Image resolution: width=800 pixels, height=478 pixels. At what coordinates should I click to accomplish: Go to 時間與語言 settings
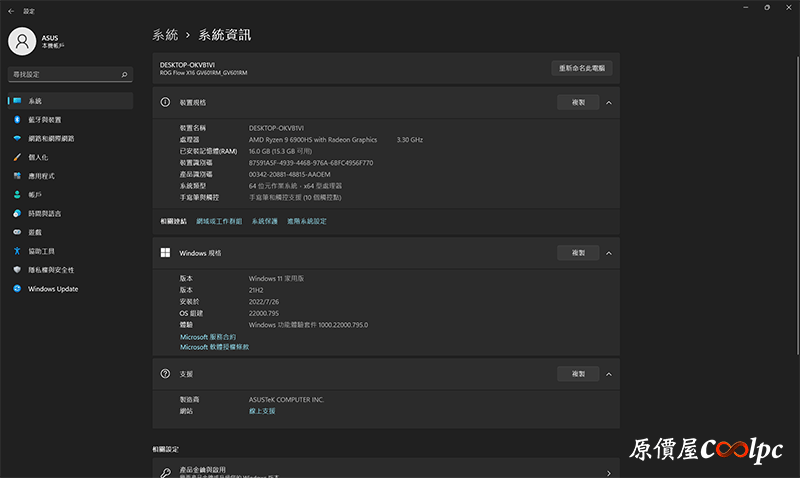click(x=70, y=214)
